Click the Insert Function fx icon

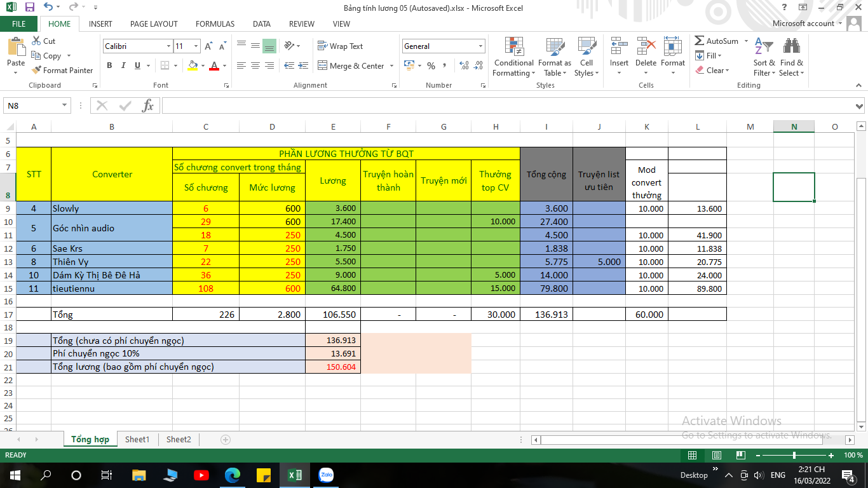(147, 105)
